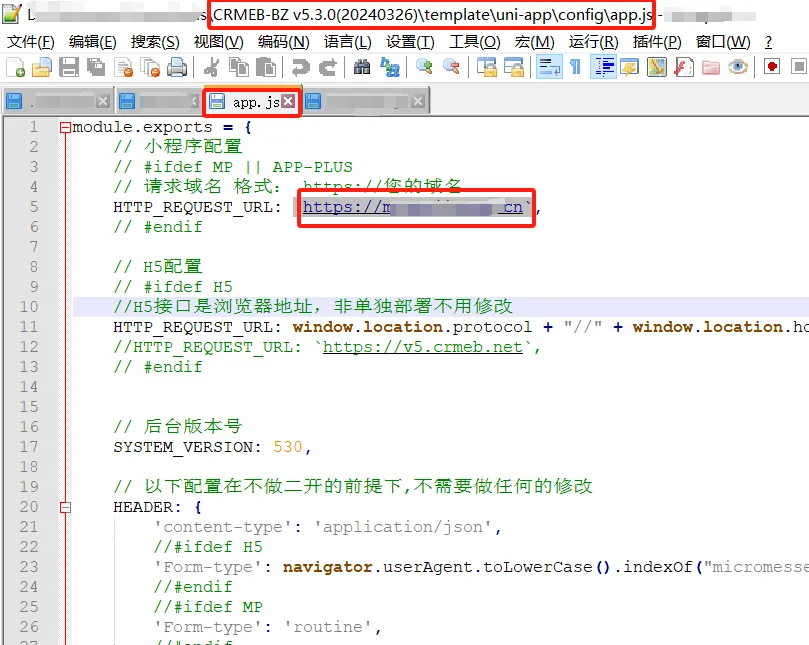
Task: Close the app.js tab
Action: pyautogui.click(x=288, y=102)
